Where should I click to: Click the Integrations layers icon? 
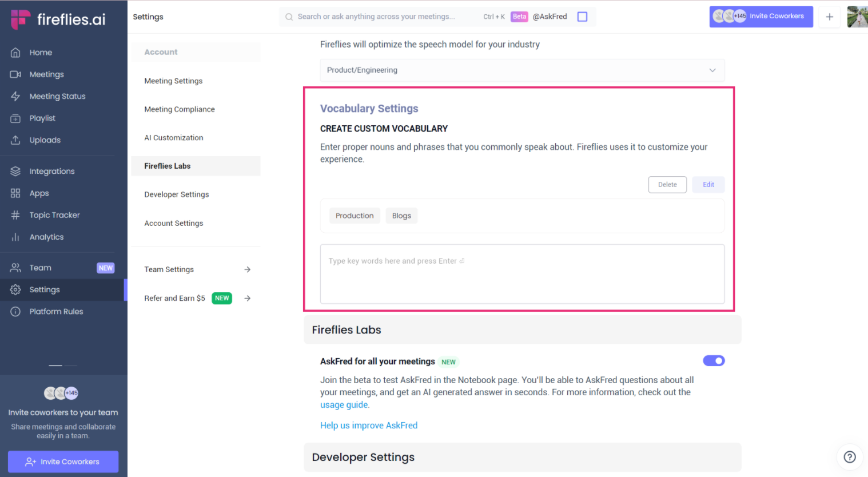tap(15, 171)
